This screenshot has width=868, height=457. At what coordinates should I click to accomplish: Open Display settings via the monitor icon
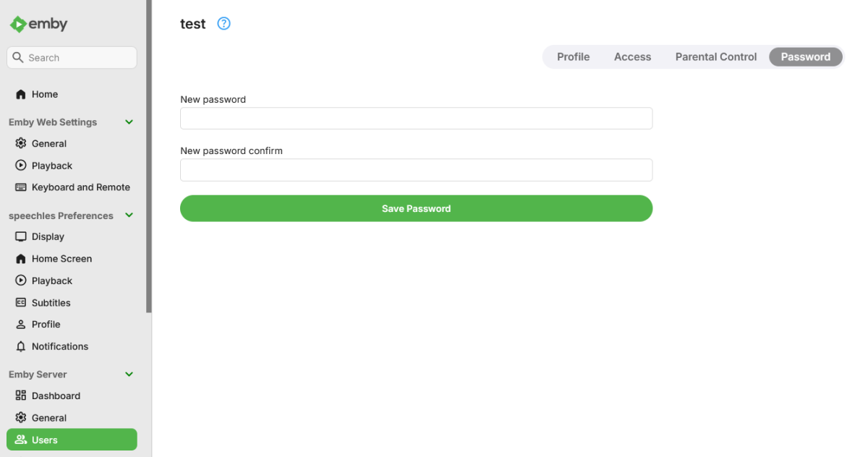tap(21, 236)
